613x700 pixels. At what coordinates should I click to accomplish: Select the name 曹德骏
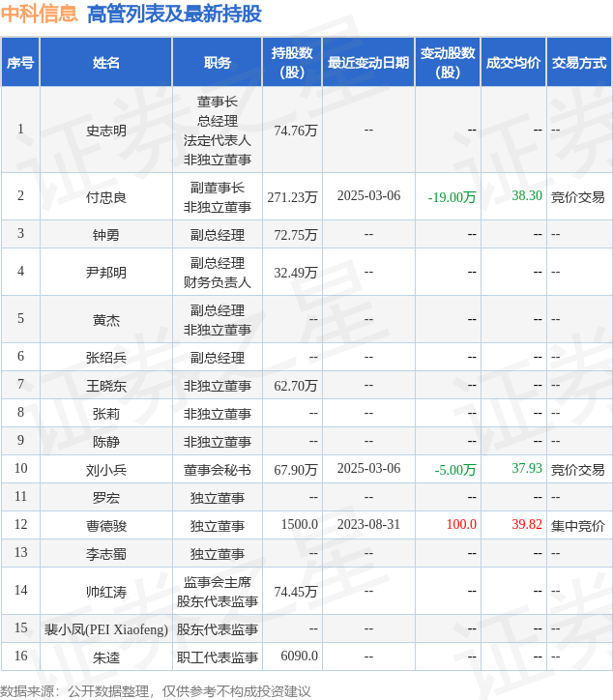106,525
